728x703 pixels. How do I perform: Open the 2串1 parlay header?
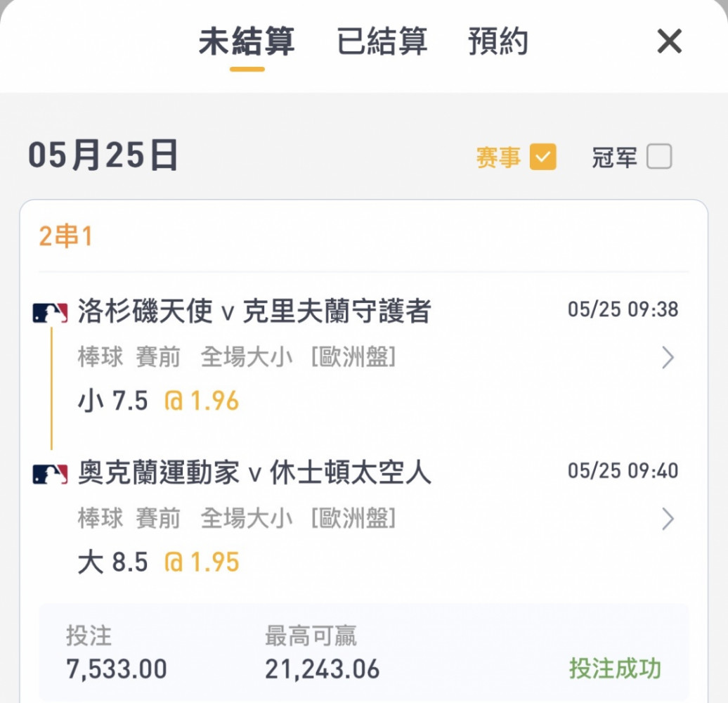click(x=65, y=236)
